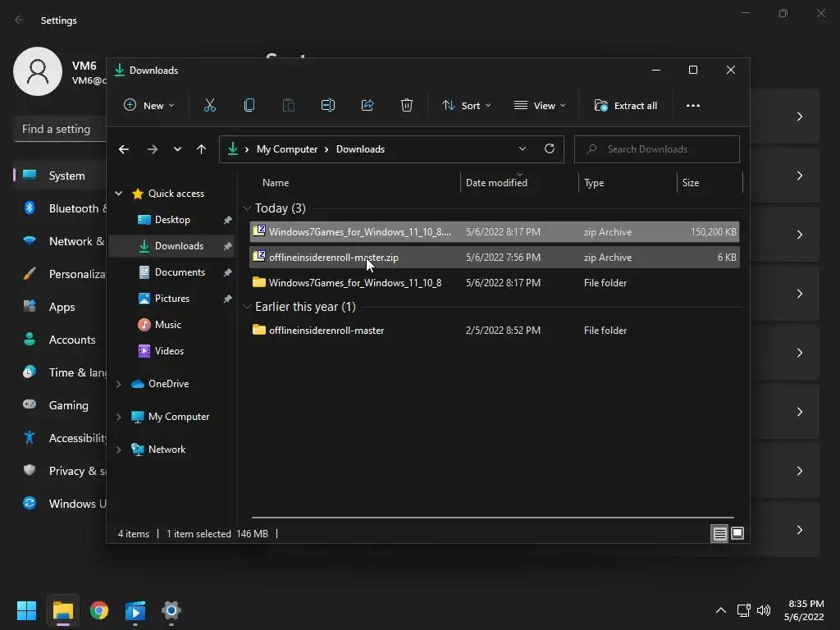Click the back arrow in Settings window

click(x=19, y=20)
